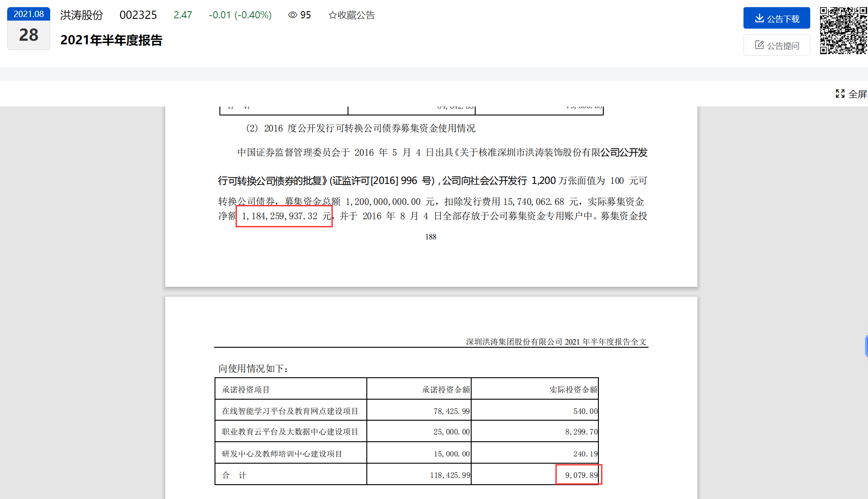Click the report title 2021年半年度报告
This screenshot has height=499, width=868.
pos(111,40)
